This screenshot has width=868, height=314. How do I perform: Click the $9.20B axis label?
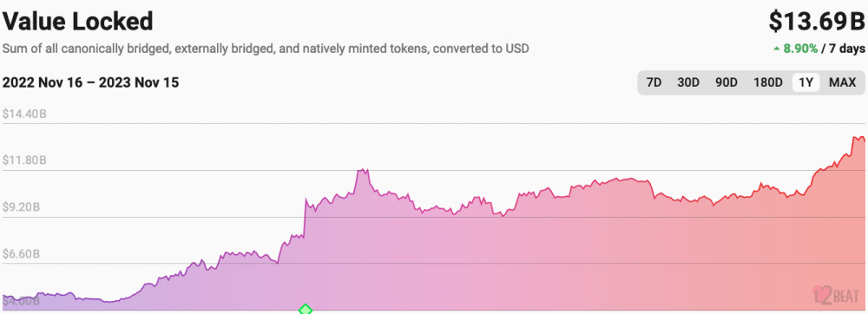[x=21, y=207]
